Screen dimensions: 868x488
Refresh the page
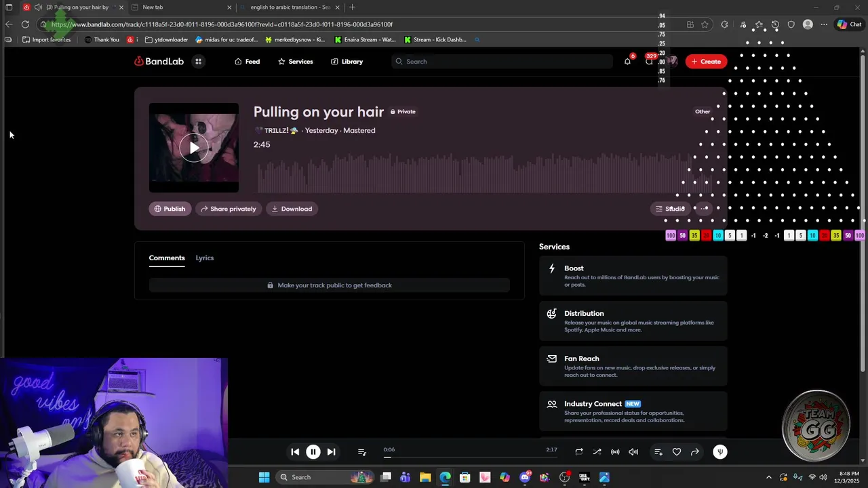coord(25,24)
